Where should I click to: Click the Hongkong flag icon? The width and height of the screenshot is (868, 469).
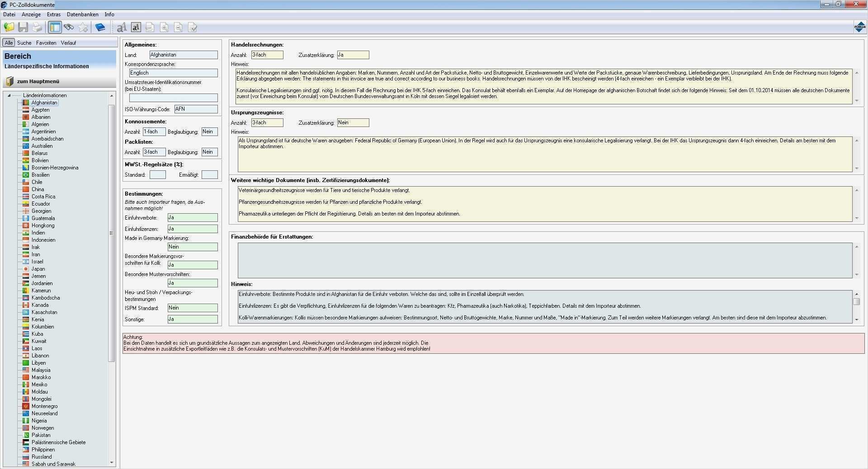tap(26, 225)
